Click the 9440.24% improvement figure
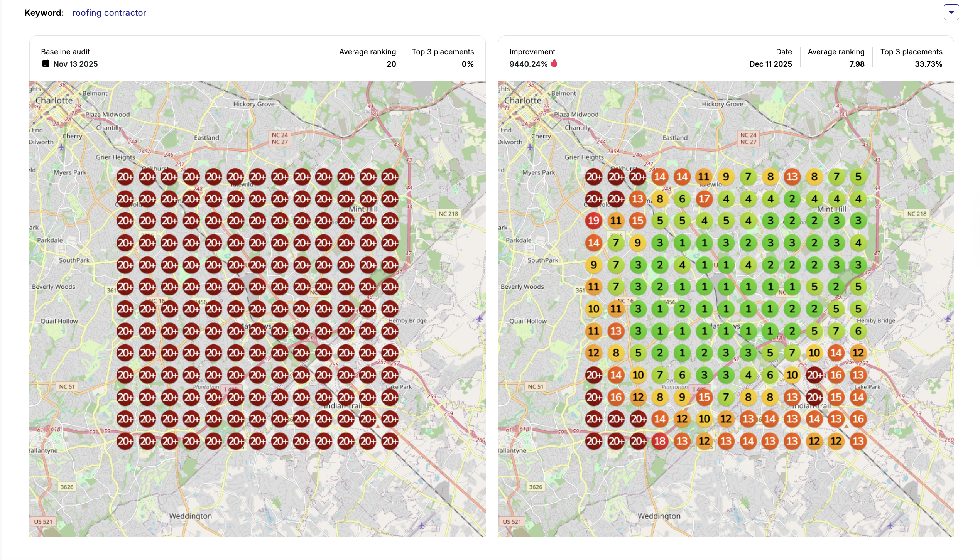The height and width of the screenshot is (560, 980). pos(528,64)
